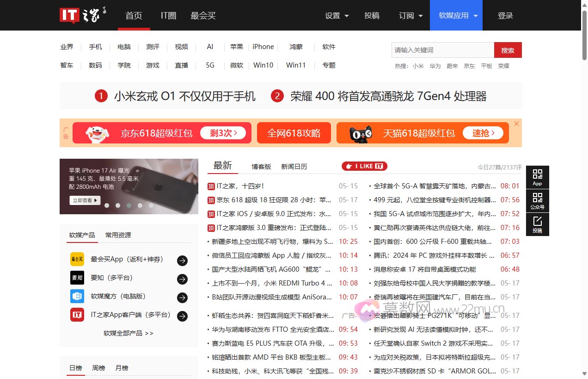Open the 软媒全部产品 link
The width and height of the screenshot is (588, 379).
click(129, 333)
